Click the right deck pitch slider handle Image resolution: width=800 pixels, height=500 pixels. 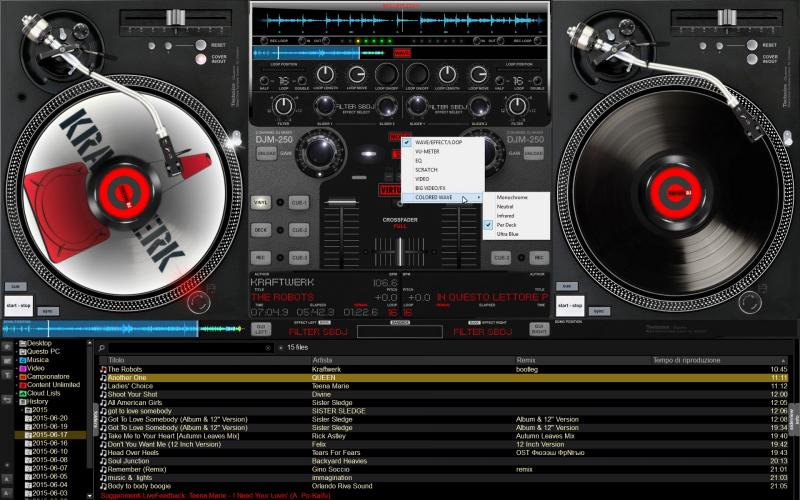tap(727, 17)
